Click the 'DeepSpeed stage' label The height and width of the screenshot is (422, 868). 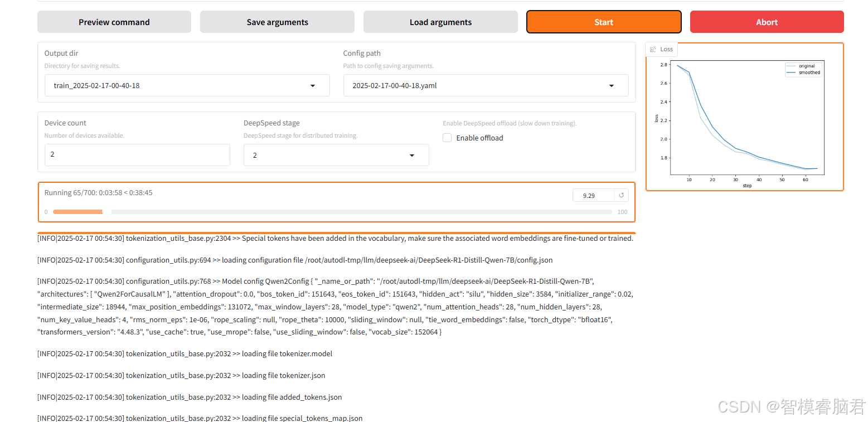click(271, 123)
